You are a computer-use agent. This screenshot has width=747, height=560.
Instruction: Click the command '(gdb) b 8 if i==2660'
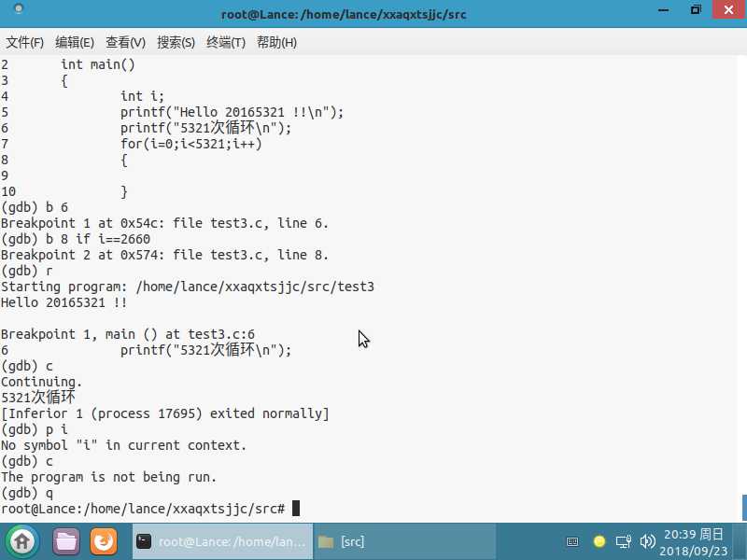[x=76, y=239]
